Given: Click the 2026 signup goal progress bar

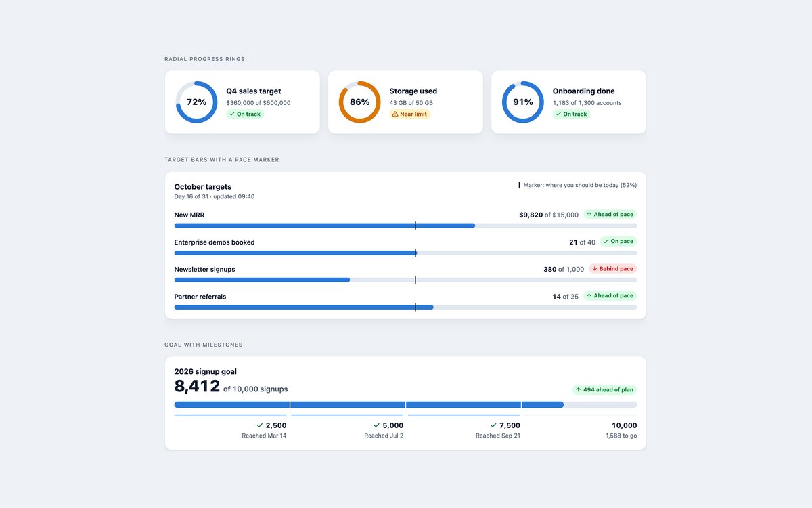Looking at the screenshot, I should 405,404.
